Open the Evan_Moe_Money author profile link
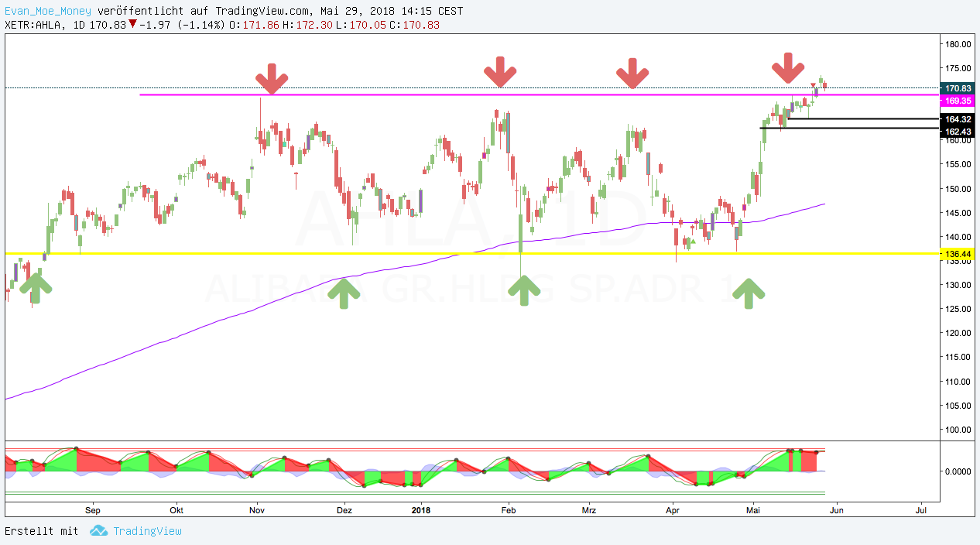The image size is (980, 545). point(47,12)
